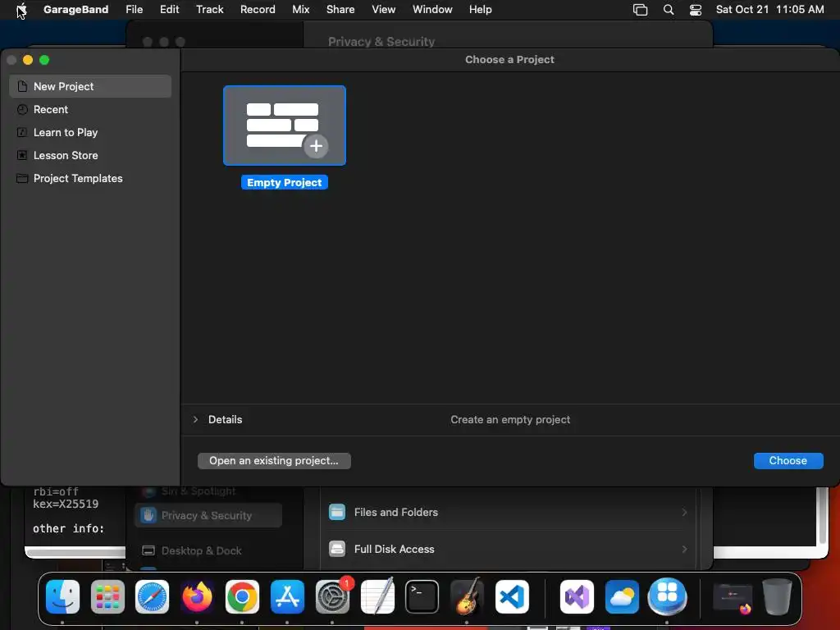Open the Window menu
Viewport: 840px width, 630px height.
(432, 9)
